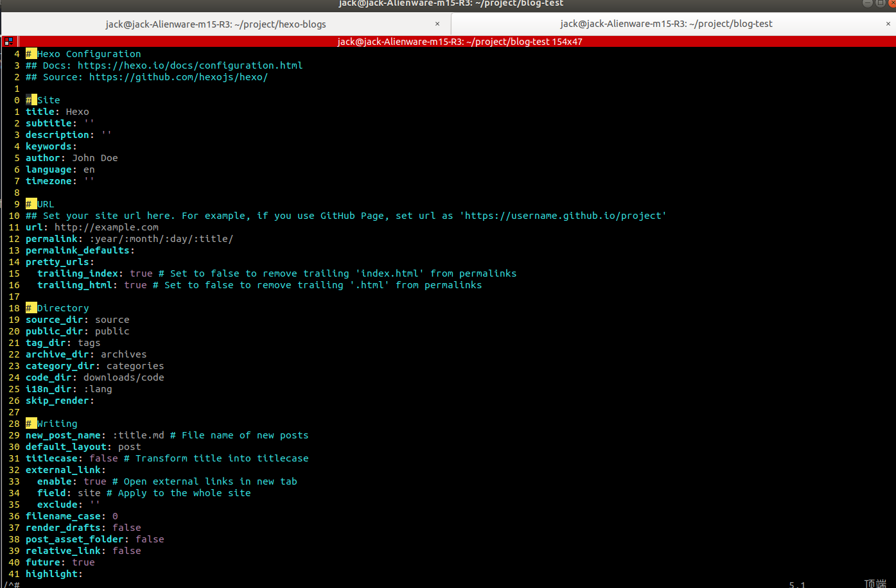Switch to the hexo-blogs terminal tab
896x588 pixels.
[216, 24]
